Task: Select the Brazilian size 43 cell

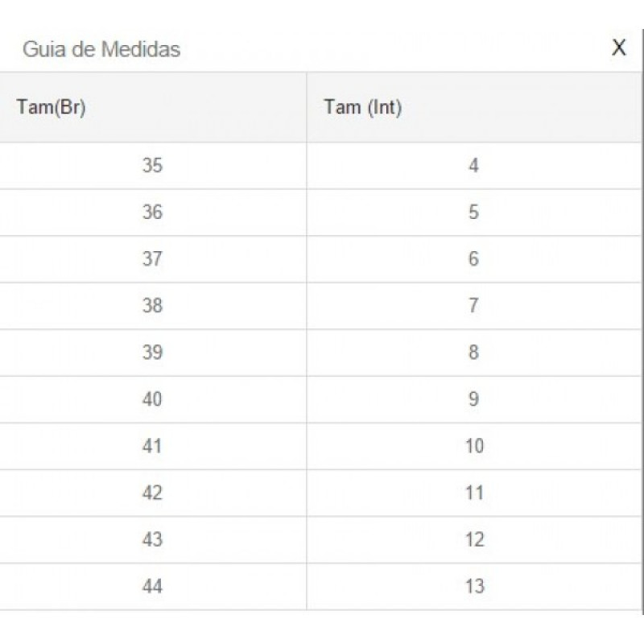Action: [x=152, y=539]
